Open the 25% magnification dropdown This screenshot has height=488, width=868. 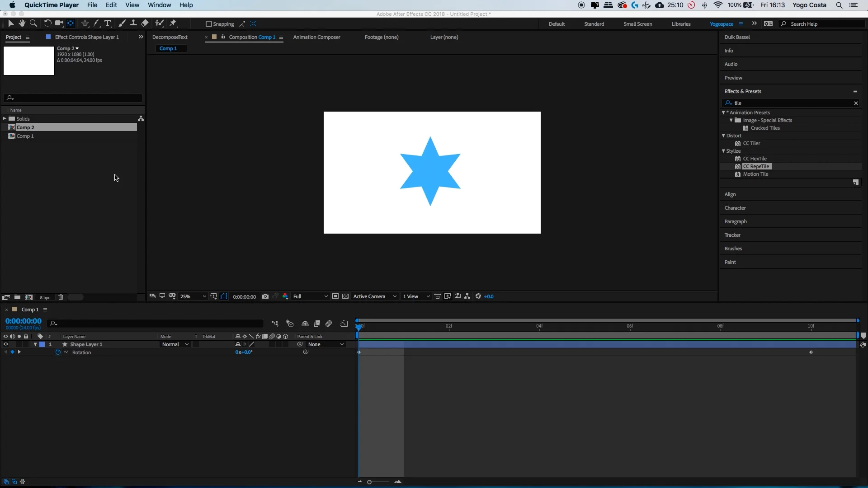pyautogui.click(x=193, y=296)
